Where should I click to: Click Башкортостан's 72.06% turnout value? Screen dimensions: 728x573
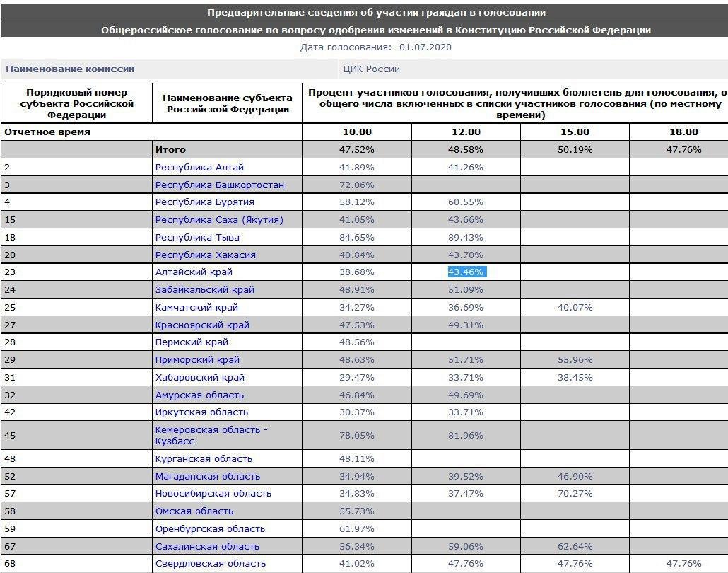click(x=356, y=185)
